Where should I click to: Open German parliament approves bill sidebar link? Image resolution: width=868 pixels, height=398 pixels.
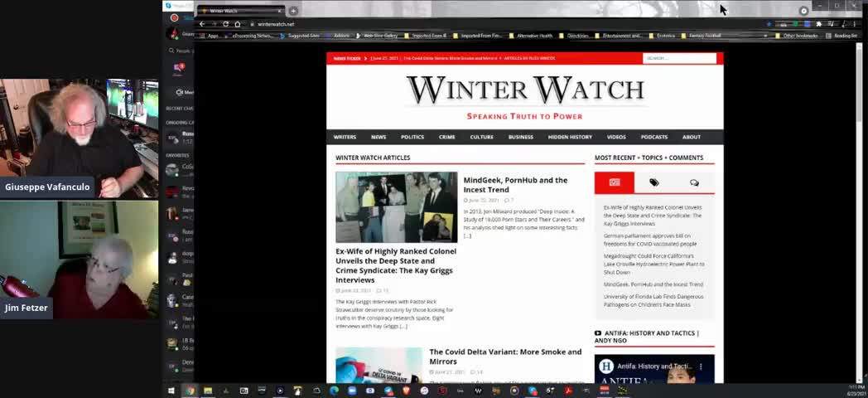point(650,240)
